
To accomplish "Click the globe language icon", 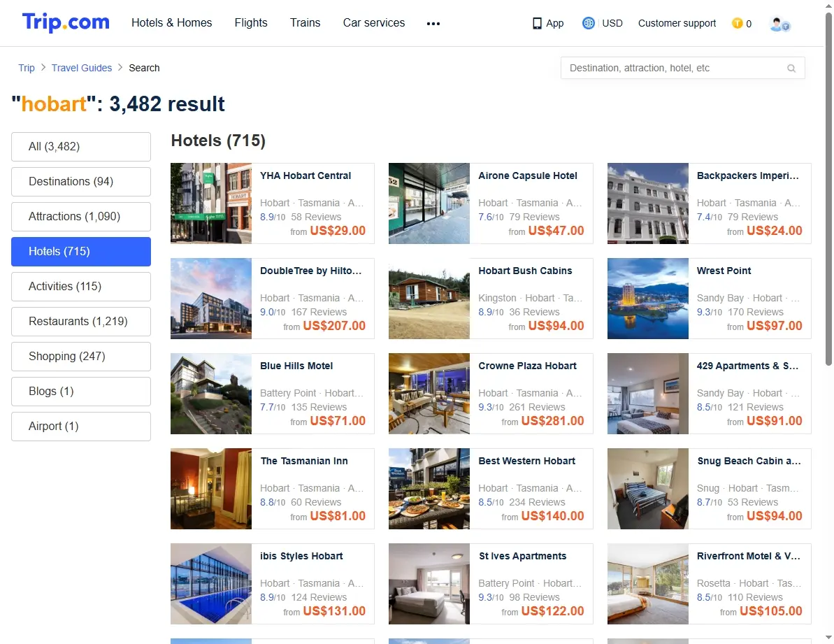I will (x=588, y=23).
